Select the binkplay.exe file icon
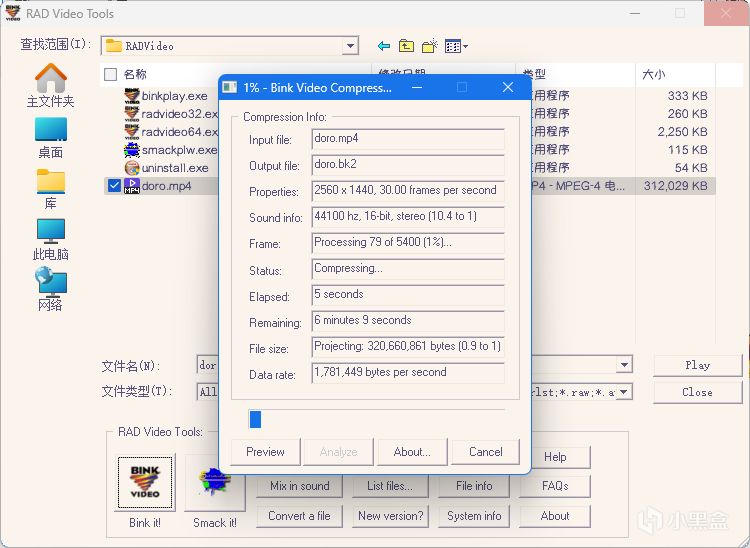The width and height of the screenshot is (750, 548). pos(132,96)
